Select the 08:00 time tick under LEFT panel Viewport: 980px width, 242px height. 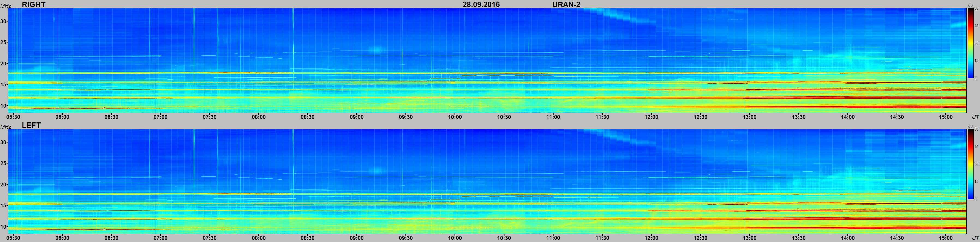coord(259,238)
